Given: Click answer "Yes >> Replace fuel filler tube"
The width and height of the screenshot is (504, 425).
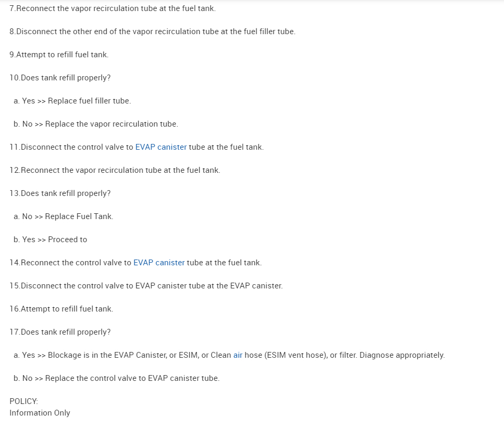Looking at the screenshot, I should (x=72, y=101).
